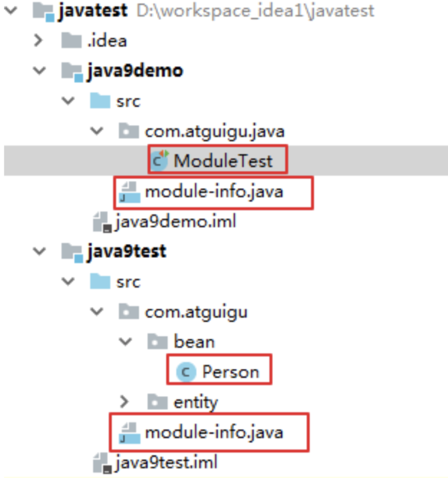Image resolution: width=448 pixels, height=478 pixels.
Task: Collapse the javatest project root
Action: point(11,11)
